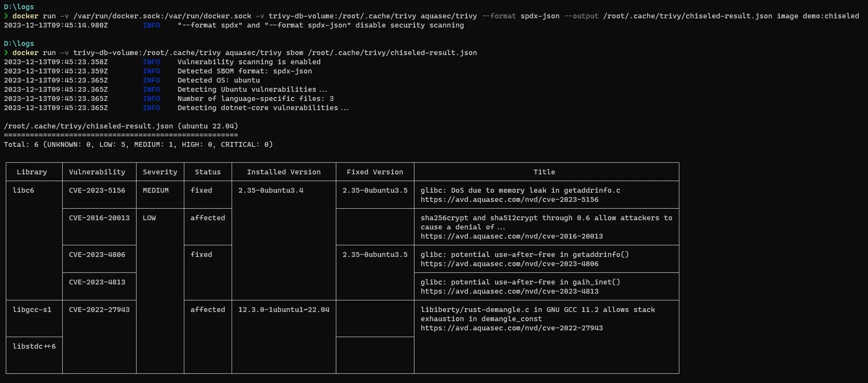868x383 pixels.
Task: Open the avd.aquasec.com URL for cve-2022-27943
Action: [x=511, y=328]
